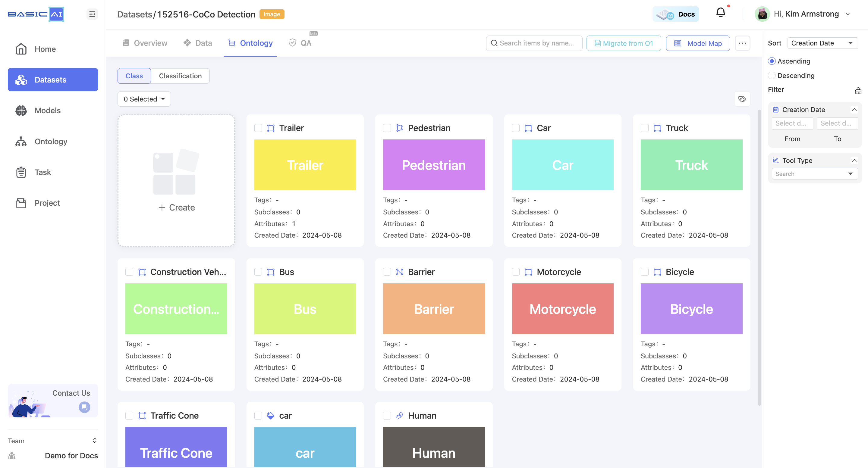Viewport: 868px width, 468px height.
Task: Click the mask tool icon beside lowercase car
Action: coord(271,416)
